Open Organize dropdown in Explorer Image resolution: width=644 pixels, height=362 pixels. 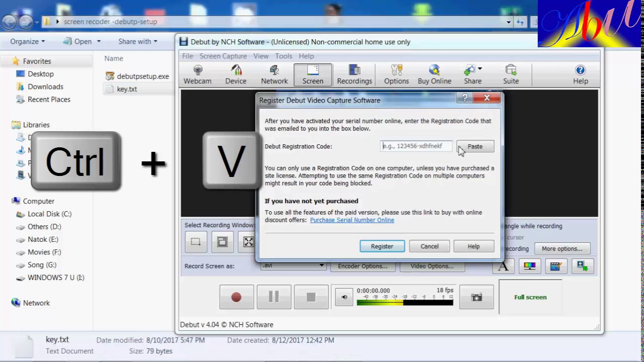[28, 42]
